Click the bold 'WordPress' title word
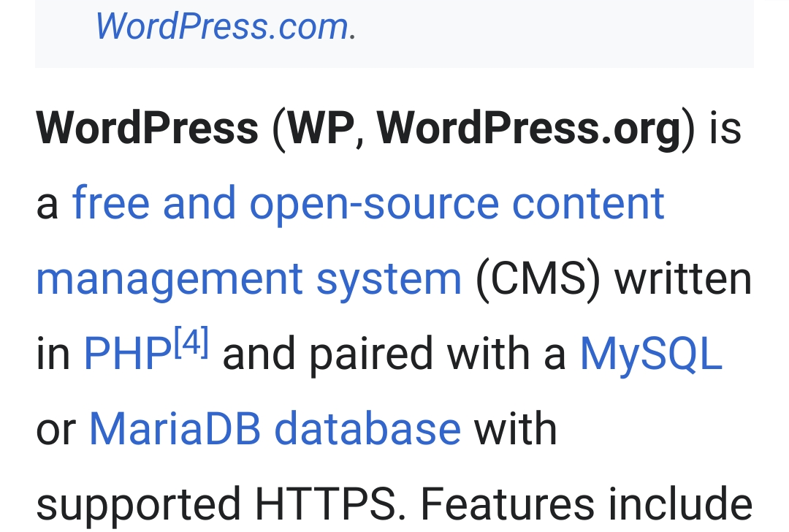The height and width of the screenshot is (532, 789). click(147, 128)
